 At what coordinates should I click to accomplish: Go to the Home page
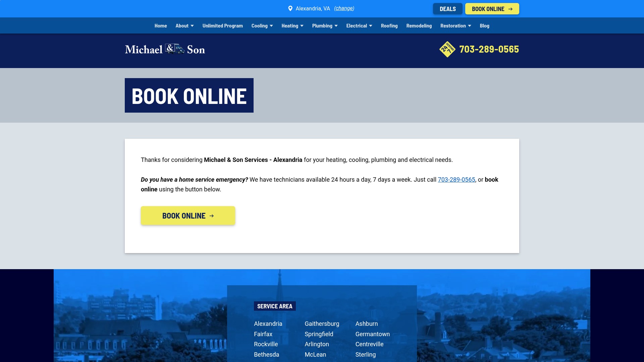tap(161, 26)
